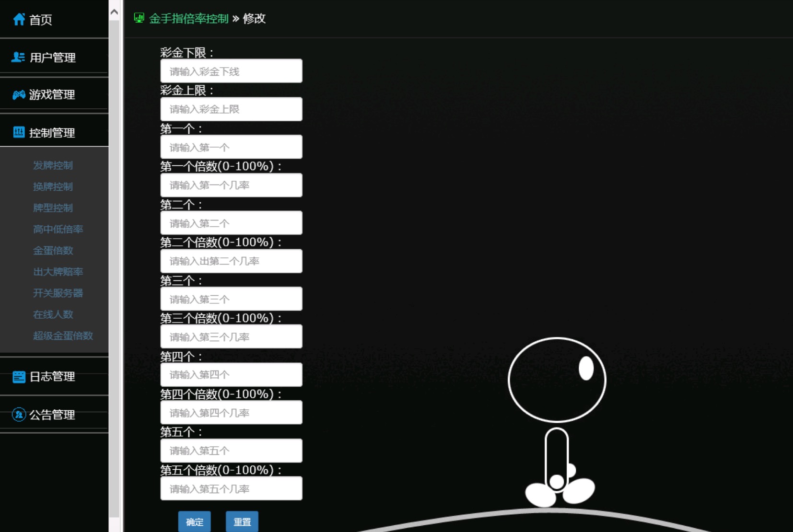Click the 确定 confirm button
This screenshot has width=793, height=532.
(194, 522)
